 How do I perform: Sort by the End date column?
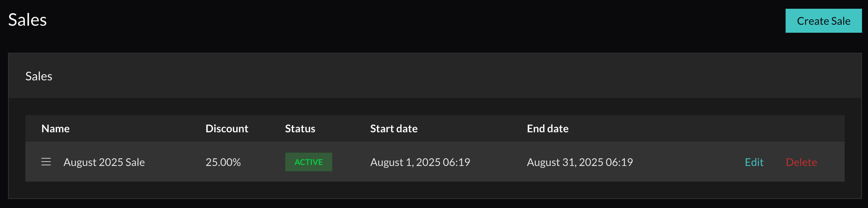tap(548, 128)
